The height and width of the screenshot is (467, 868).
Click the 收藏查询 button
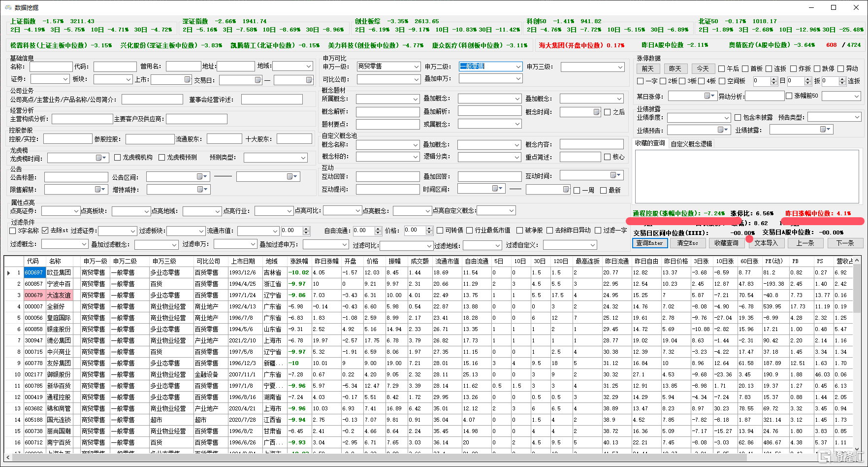[726, 243]
